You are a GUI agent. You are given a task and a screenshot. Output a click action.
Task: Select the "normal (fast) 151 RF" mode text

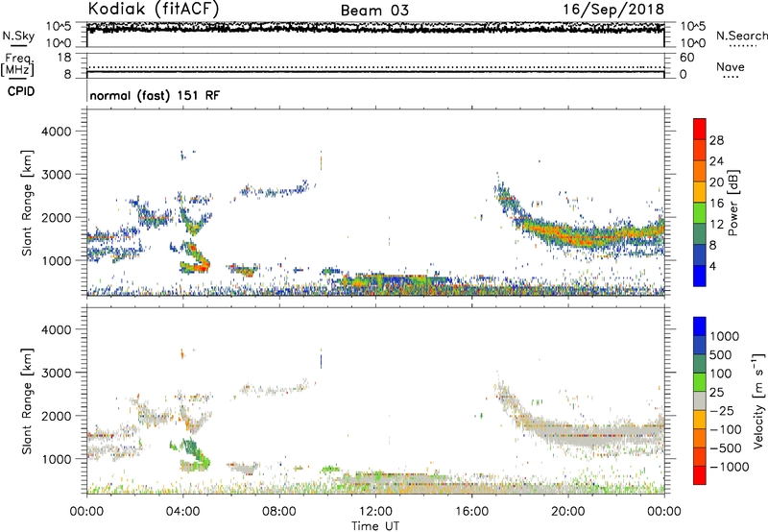pyautogui.click(x=155, y=95)
